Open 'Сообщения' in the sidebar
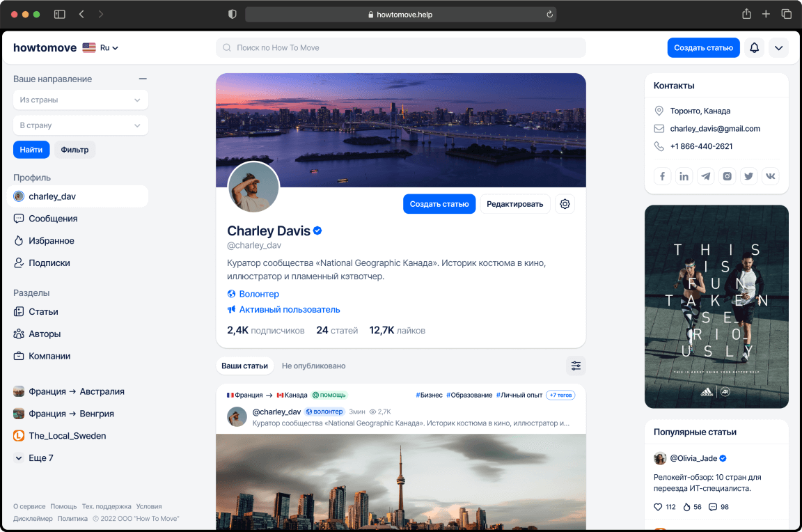Screen dimensions: 802x532 (53, 219)
